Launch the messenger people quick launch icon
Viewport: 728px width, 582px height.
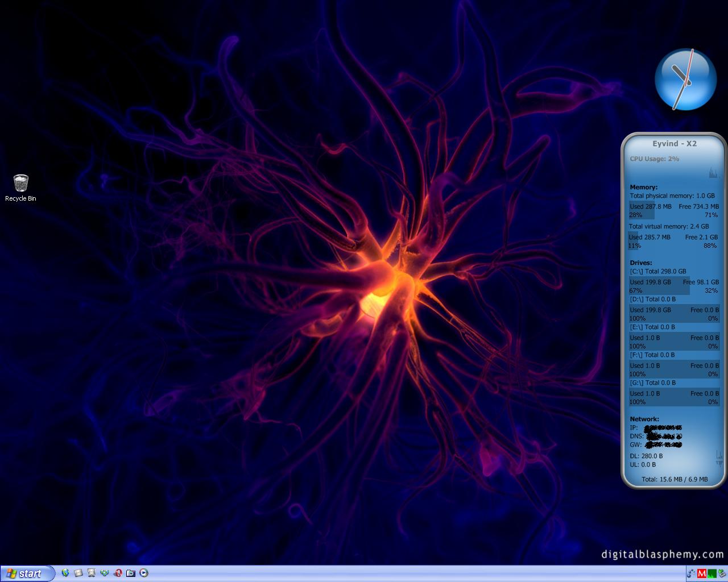(x=105, y=573)
